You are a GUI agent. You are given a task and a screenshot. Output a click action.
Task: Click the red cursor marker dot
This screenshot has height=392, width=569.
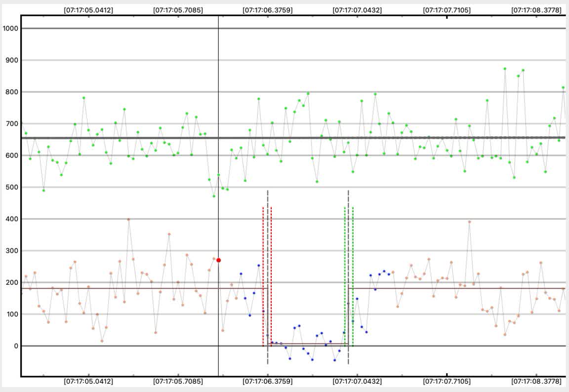coord(218,260)
